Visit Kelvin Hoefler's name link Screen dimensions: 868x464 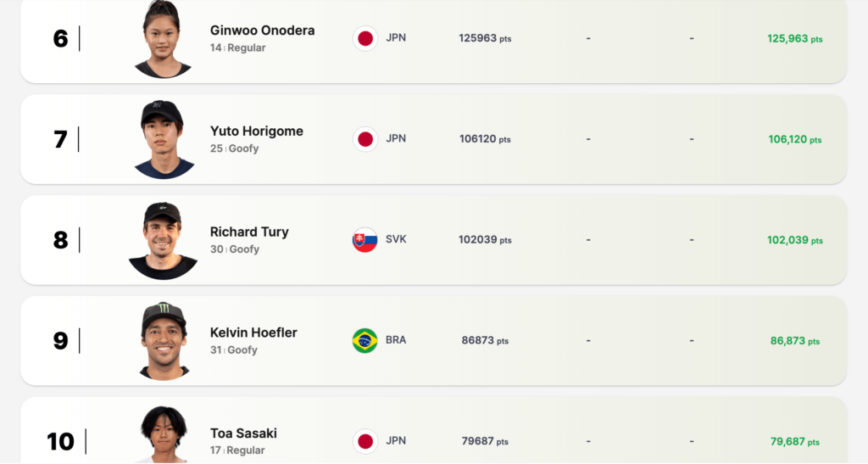[x=253, y=333]
